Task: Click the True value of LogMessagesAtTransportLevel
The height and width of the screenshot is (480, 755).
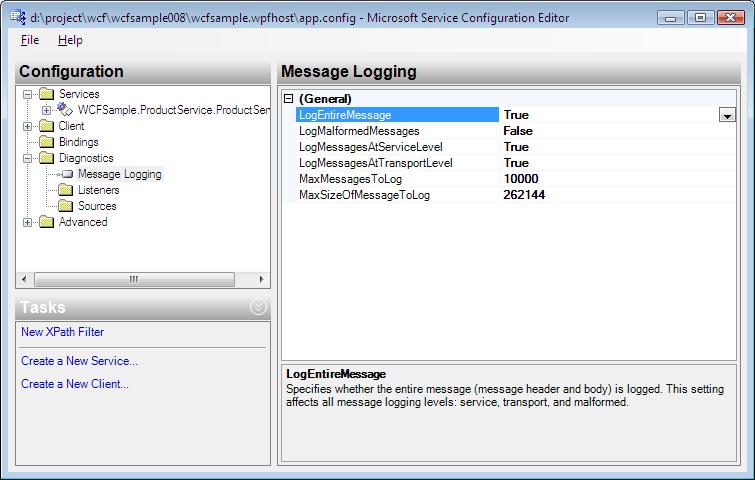Action: tap(516, 163)
